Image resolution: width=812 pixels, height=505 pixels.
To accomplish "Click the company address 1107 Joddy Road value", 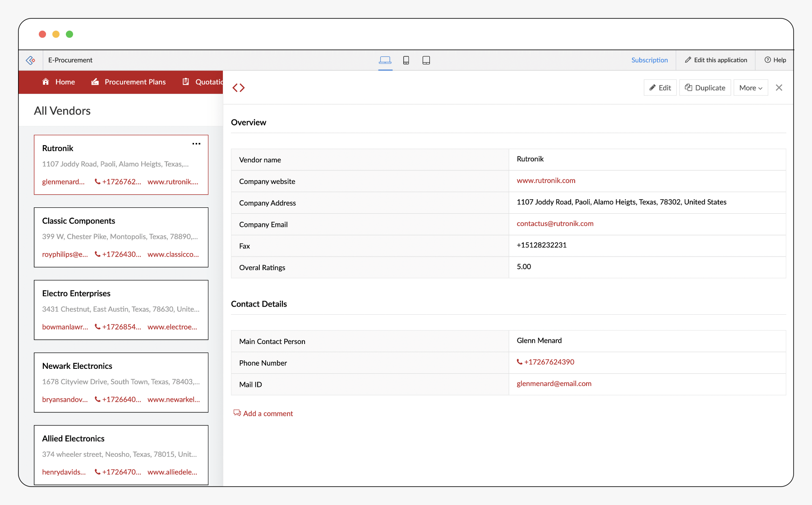I will [622, 202].
